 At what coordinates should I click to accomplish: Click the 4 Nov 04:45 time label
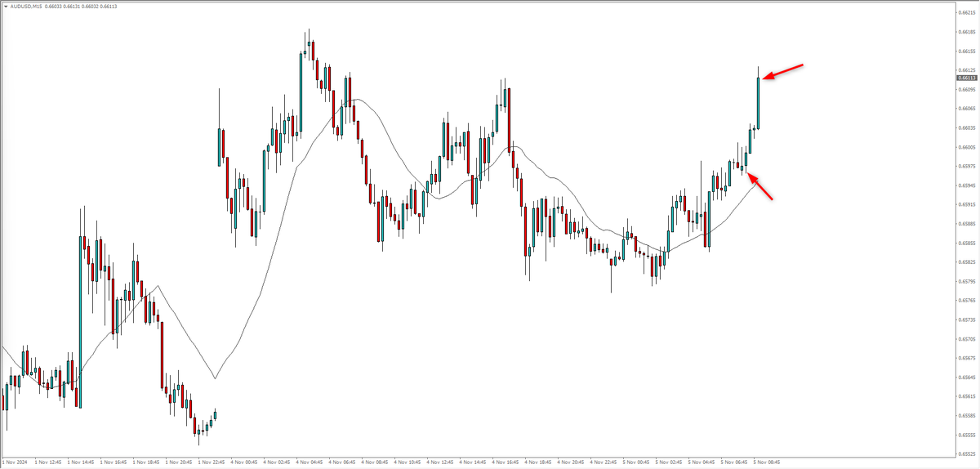pyautogui.click(x=309, y=462)
